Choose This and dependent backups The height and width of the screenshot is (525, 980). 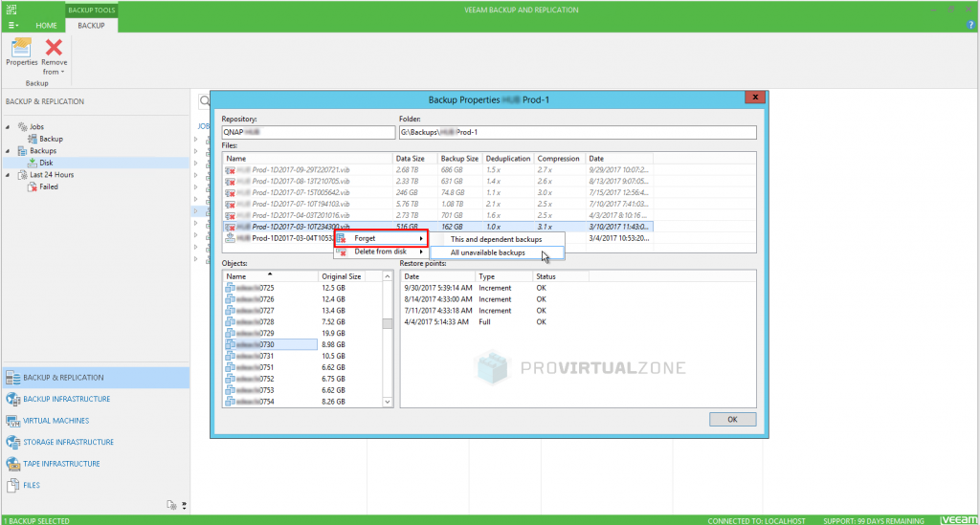498,240
